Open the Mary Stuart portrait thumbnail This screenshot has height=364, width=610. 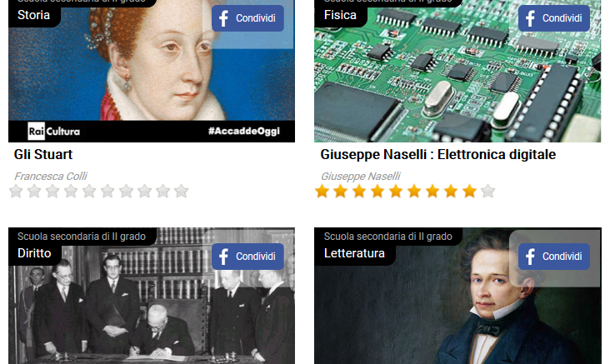tap(152, 71)
